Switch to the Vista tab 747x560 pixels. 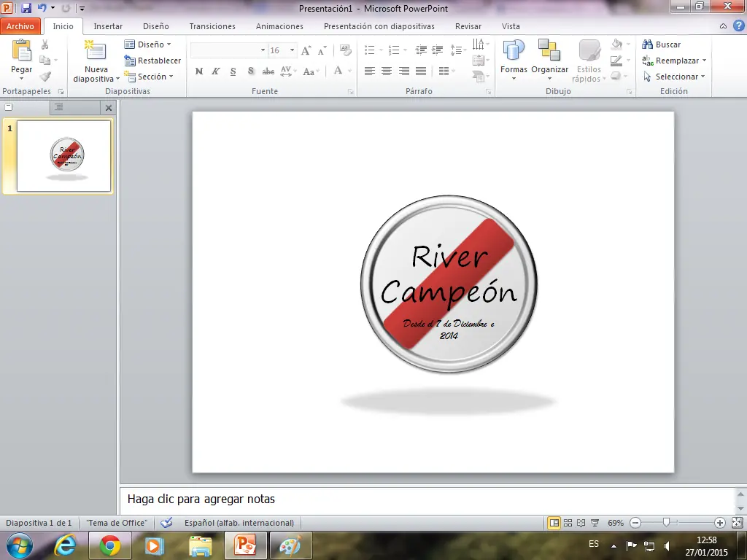click(x=511, y=26)
